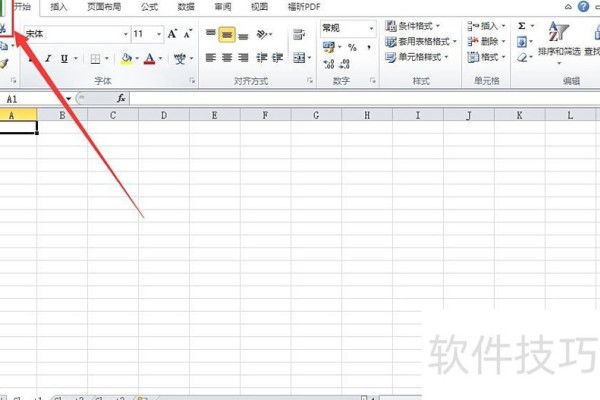Image resolution: width=600 pixels, height=400 pixels.
Task: Align text right
Action: click(x=243, y=58)
